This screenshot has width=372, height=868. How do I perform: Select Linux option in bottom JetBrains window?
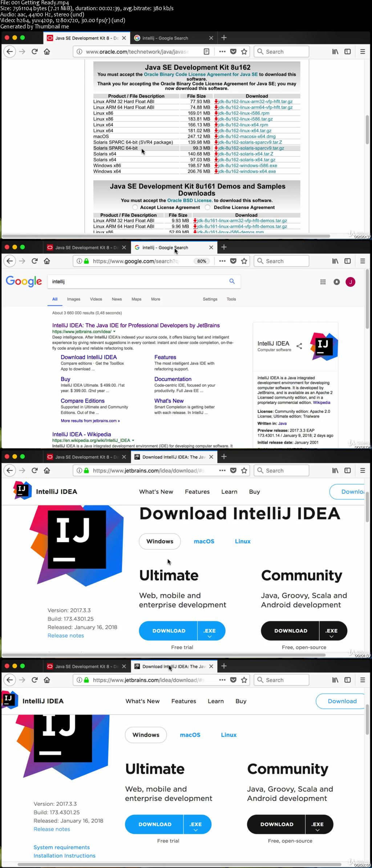229,735
